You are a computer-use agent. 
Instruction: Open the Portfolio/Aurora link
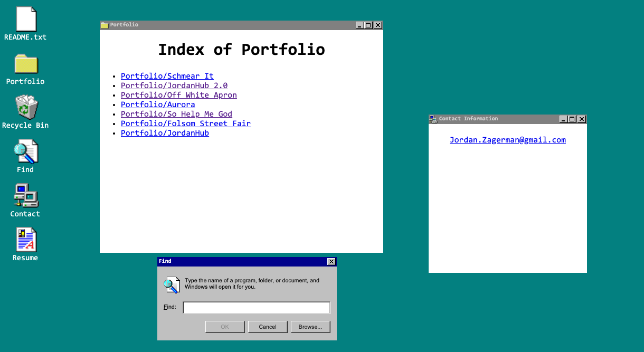tap(158, 104)
